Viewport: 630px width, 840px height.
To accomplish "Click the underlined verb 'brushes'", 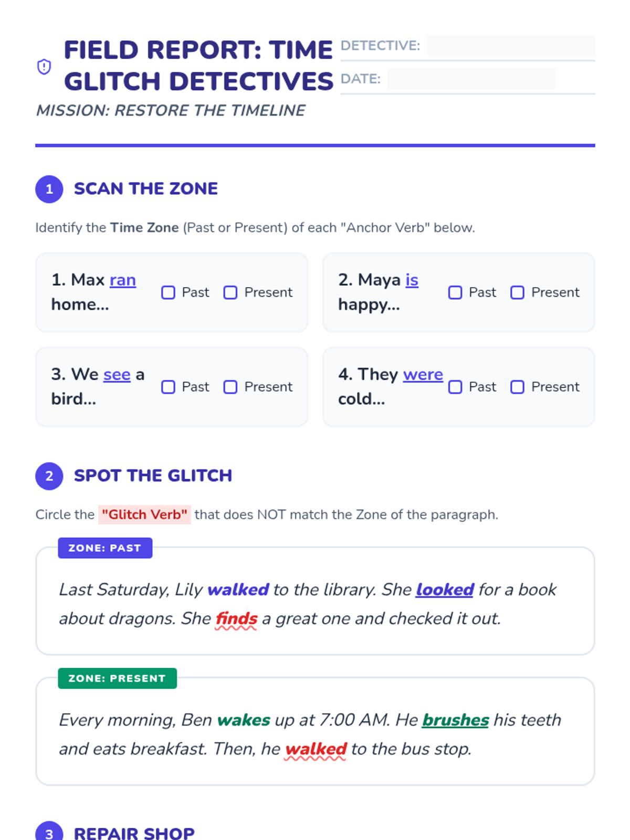I will [x=455, y=720].
